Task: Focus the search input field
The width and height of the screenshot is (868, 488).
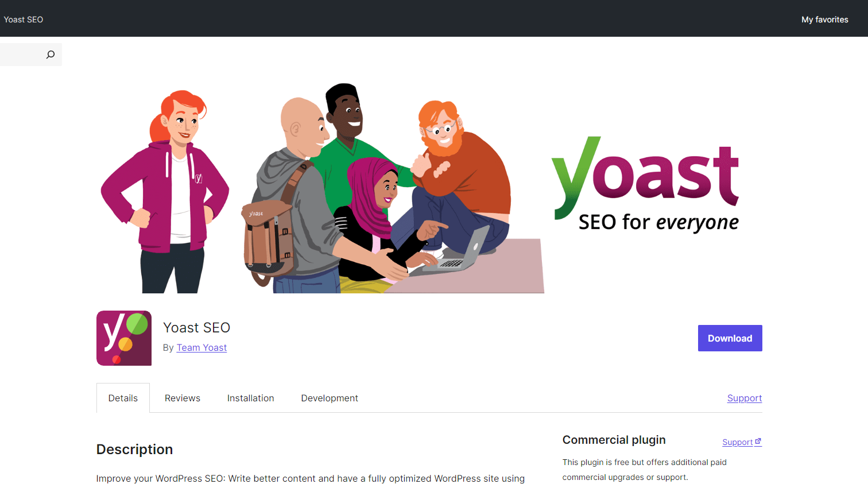Action: tap(22, 55)
